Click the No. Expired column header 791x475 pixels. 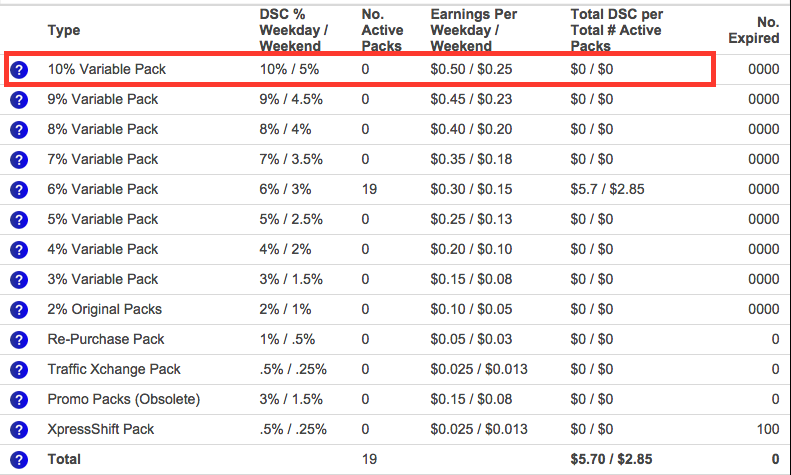click(x=754, y=30)
